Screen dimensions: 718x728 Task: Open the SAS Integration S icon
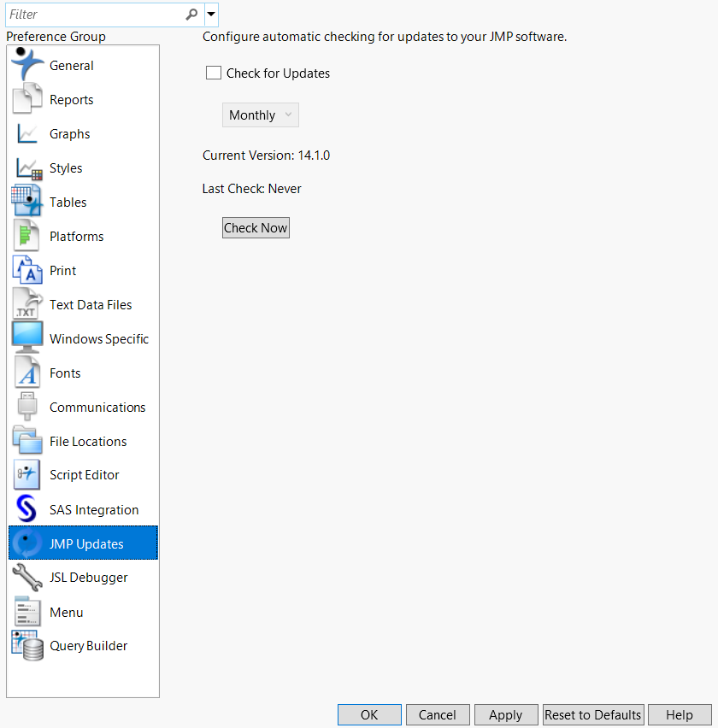(26, 509)
